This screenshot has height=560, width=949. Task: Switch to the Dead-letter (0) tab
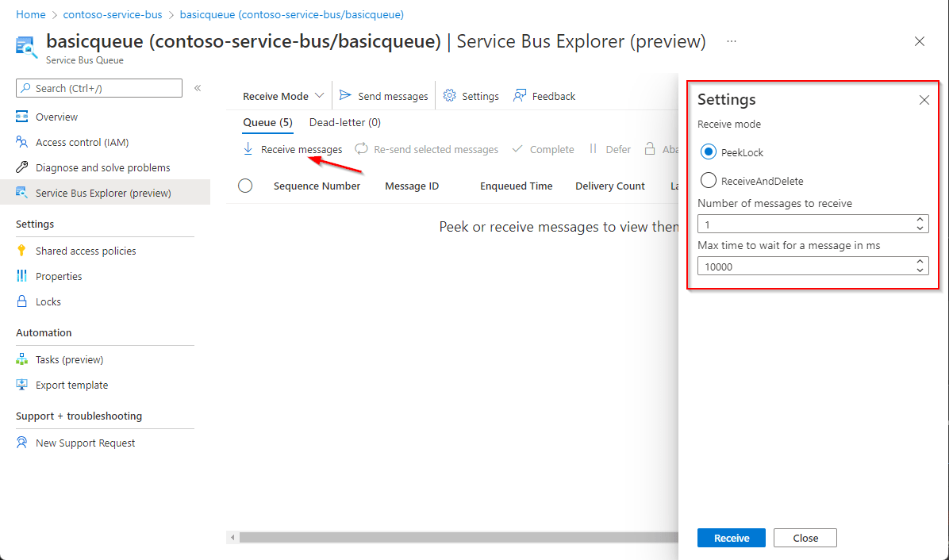(x=344, y=122)
